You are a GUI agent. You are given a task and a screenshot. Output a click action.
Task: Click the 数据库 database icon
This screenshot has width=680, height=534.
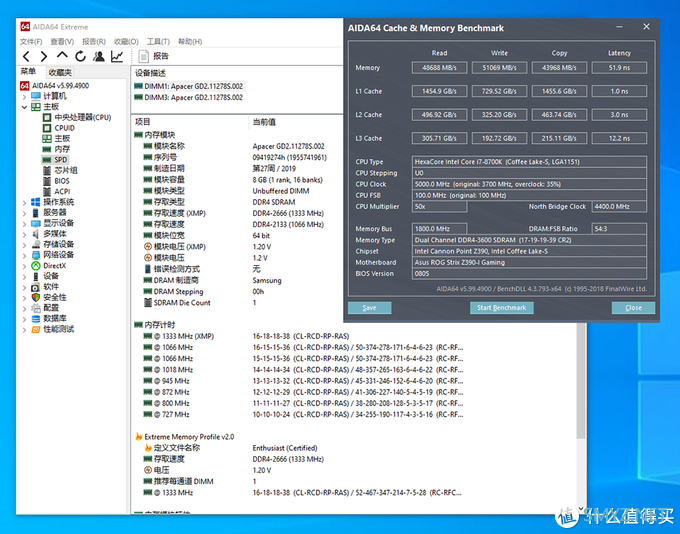click(36, 318)
